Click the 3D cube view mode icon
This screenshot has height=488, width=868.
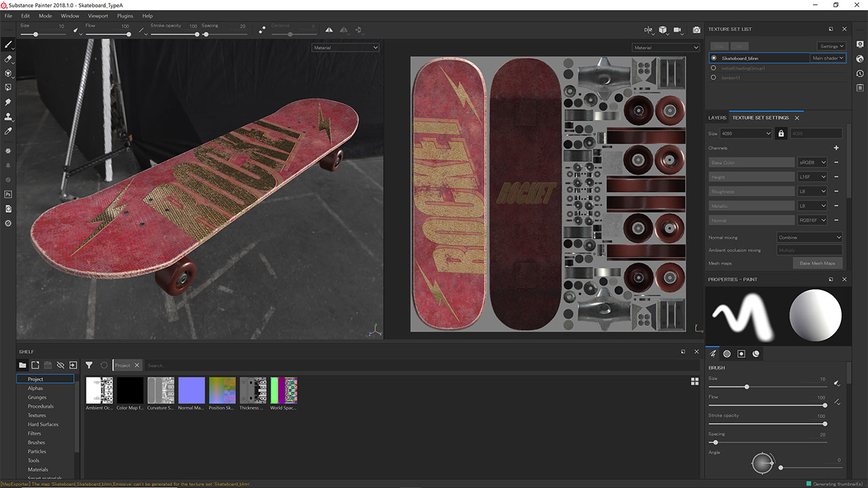[x=663, y=30]
